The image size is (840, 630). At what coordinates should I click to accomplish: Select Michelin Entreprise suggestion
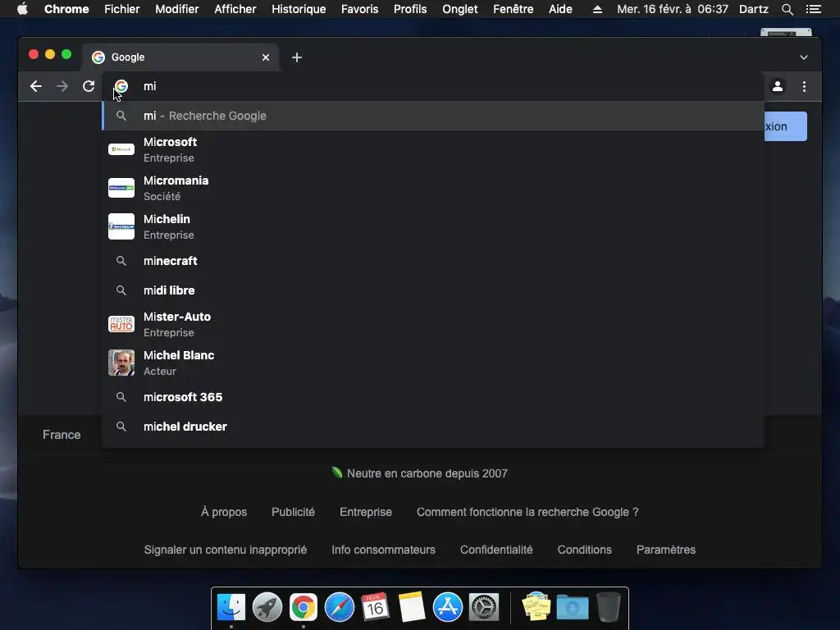point(433,226)
